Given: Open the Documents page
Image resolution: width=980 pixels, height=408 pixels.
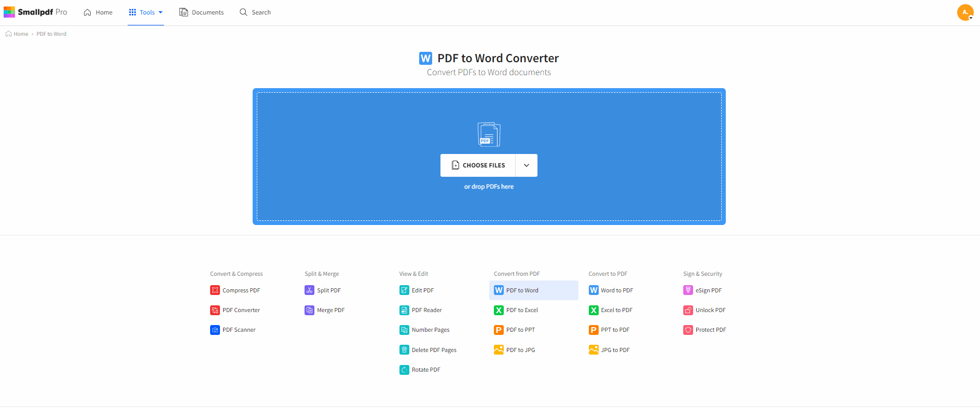Looking at the screenshot, I should pos(201,12).
